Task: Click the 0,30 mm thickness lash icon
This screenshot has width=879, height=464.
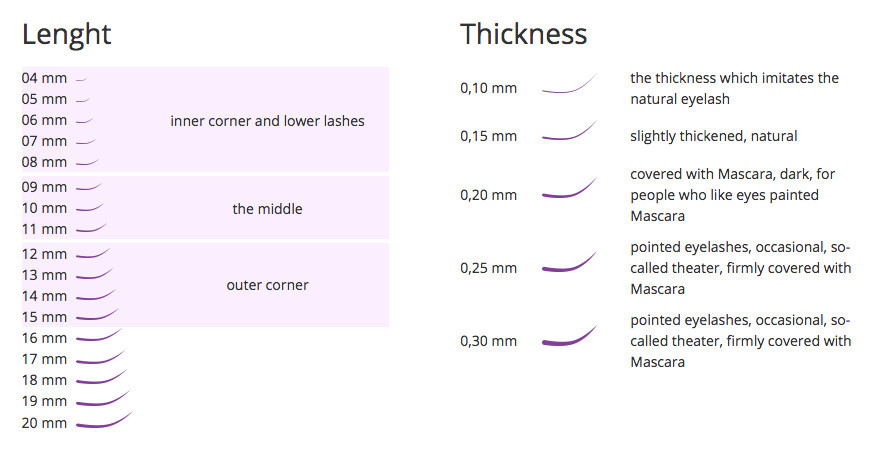Action: tap(569, 335)
